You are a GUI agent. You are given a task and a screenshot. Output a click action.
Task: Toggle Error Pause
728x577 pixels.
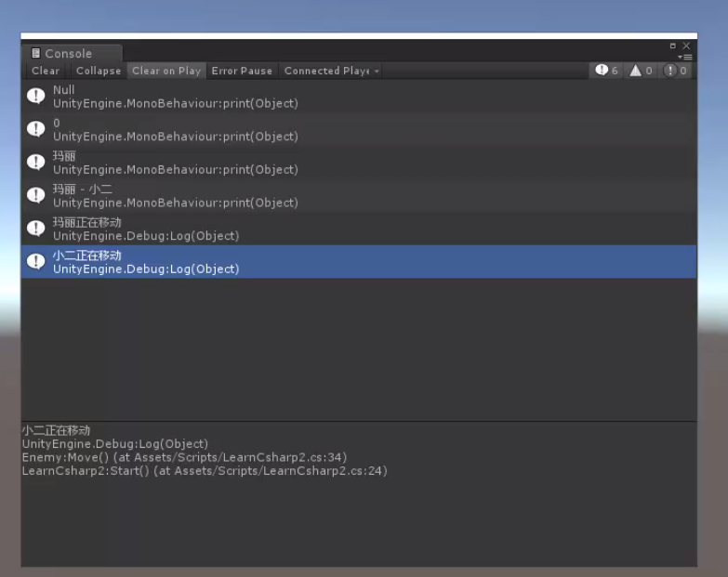click(x=242, y=71)
